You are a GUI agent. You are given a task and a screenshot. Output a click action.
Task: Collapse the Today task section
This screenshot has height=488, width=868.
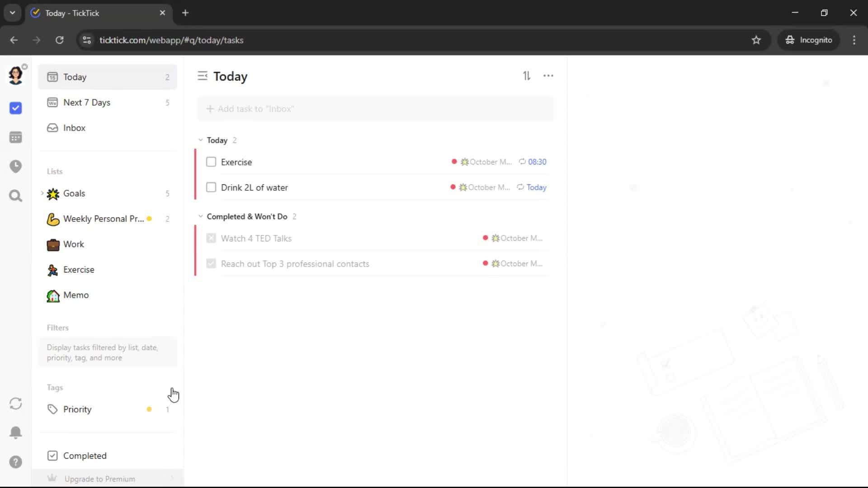coord(201,140)
